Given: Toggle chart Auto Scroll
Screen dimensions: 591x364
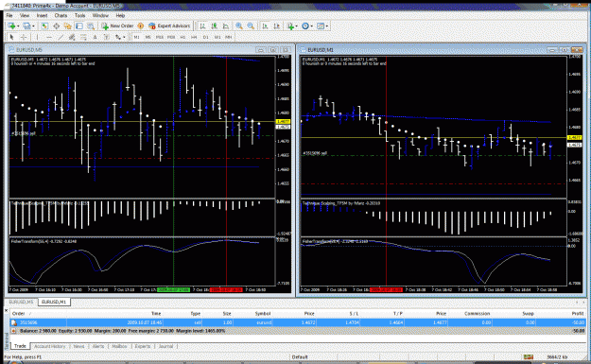Looking at the screenshot, I should pyautogui.click(x=265, y=26).
